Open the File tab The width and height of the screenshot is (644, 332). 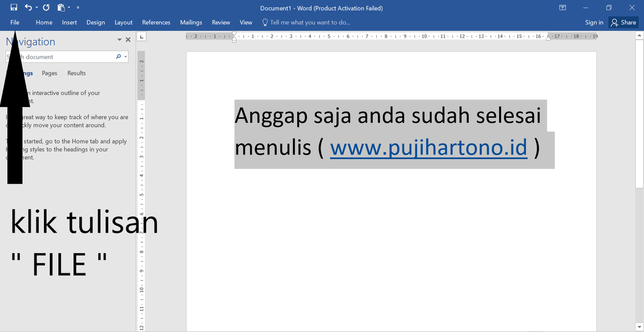coord(14,23)
